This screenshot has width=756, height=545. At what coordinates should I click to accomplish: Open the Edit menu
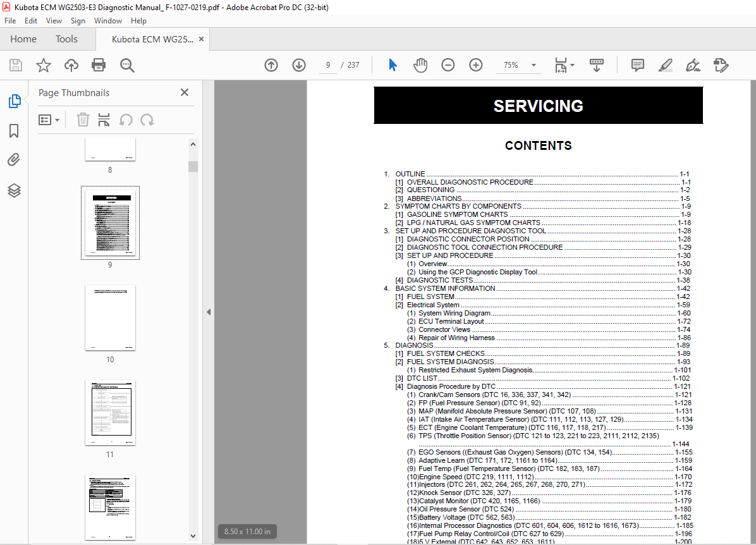[31, 21]
